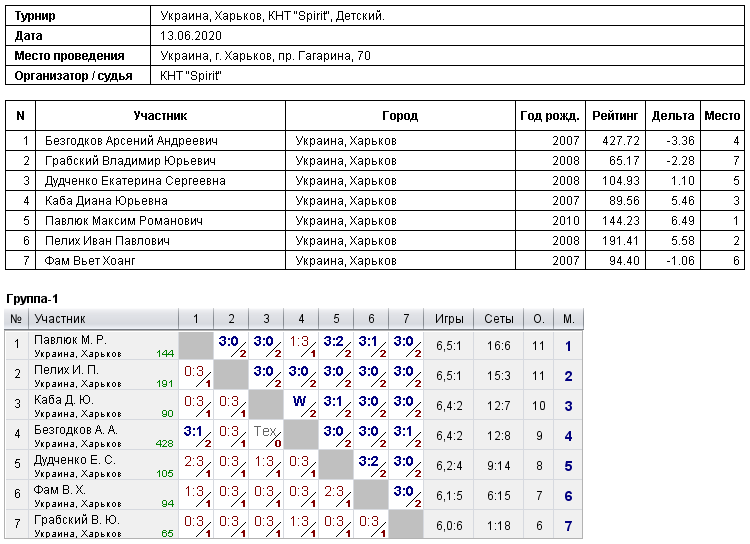750x544 pixels.
Task: Click the Участник header in the top table
Action: [160, 115]
